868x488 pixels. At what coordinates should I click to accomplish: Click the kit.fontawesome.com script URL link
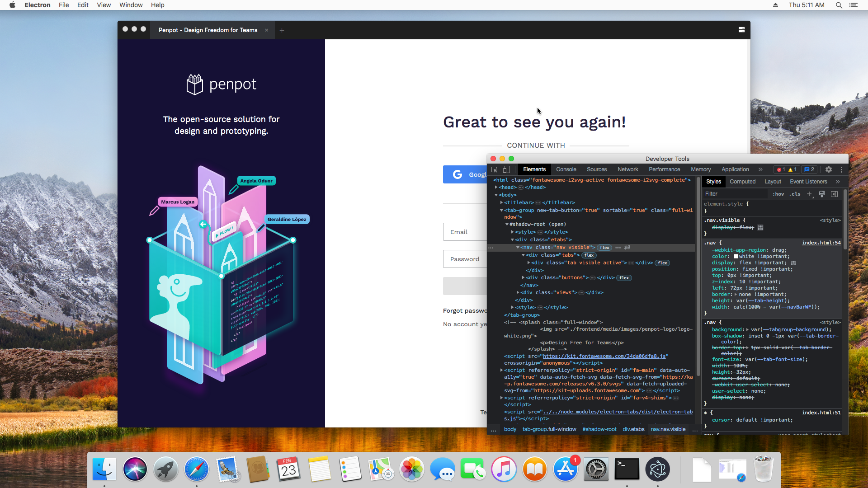pos(605,357)
